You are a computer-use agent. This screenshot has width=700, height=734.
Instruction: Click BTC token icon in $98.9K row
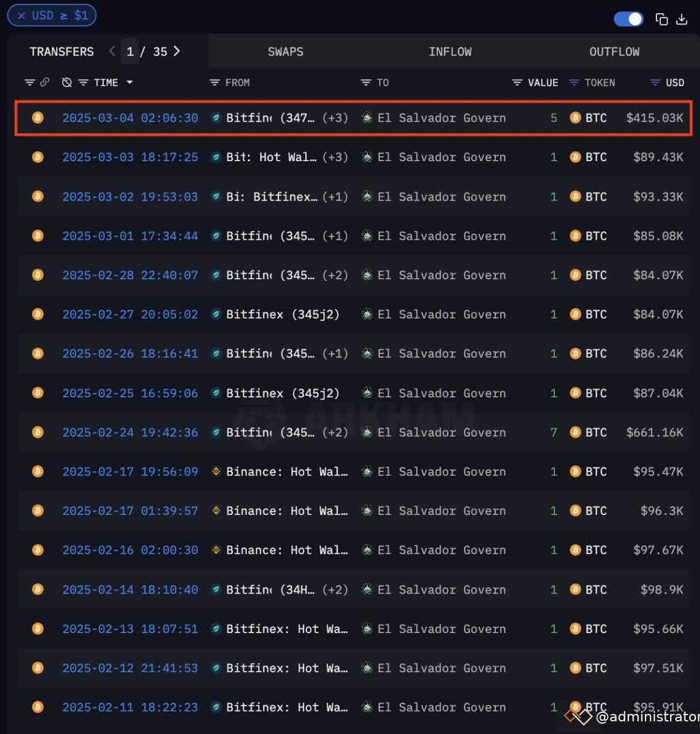575,589
